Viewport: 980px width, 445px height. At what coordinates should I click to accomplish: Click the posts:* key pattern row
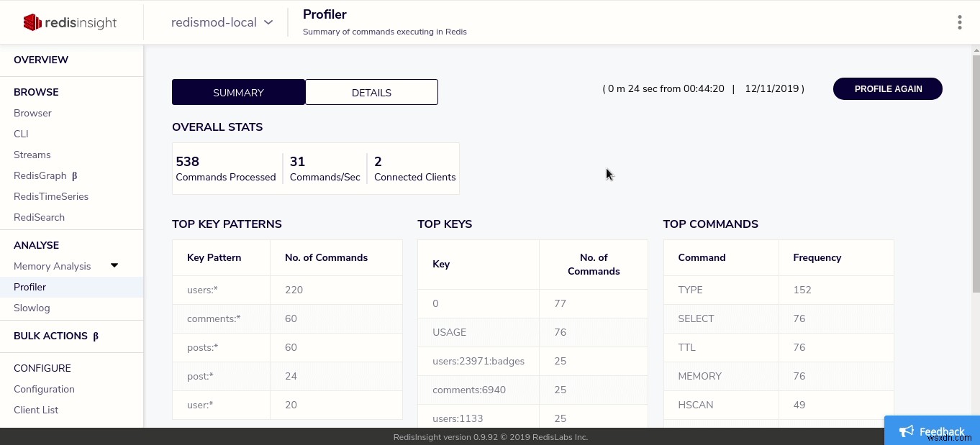coord(287,347)
